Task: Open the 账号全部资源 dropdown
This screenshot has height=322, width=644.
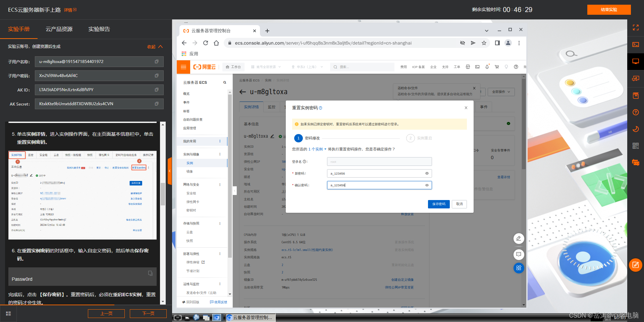Action: (266, 67)
